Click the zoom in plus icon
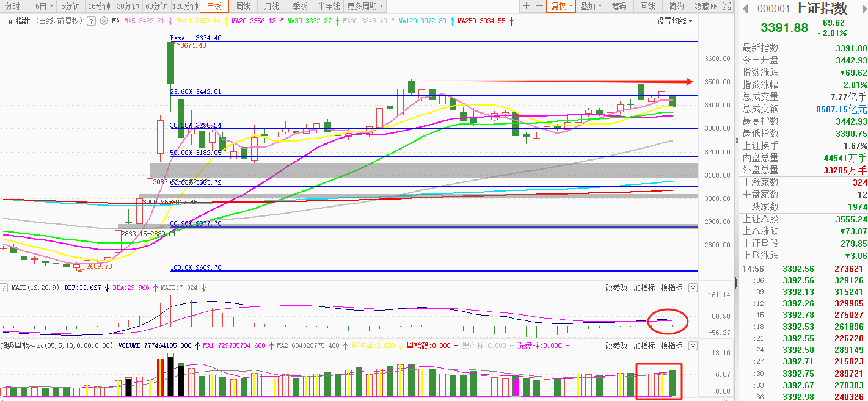The height and width of the screenshot is (401, 868). (526, 7)
